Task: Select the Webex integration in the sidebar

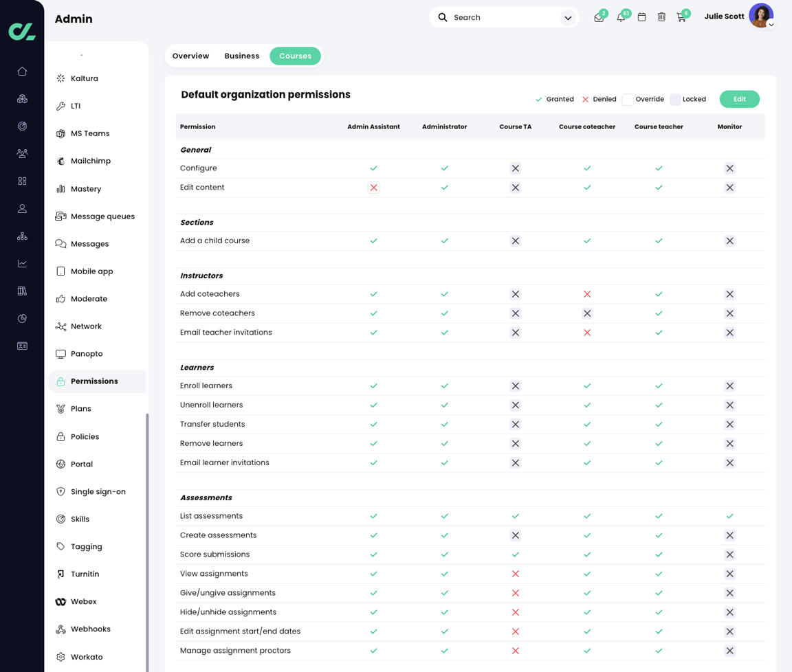Action: coord(84,601)
